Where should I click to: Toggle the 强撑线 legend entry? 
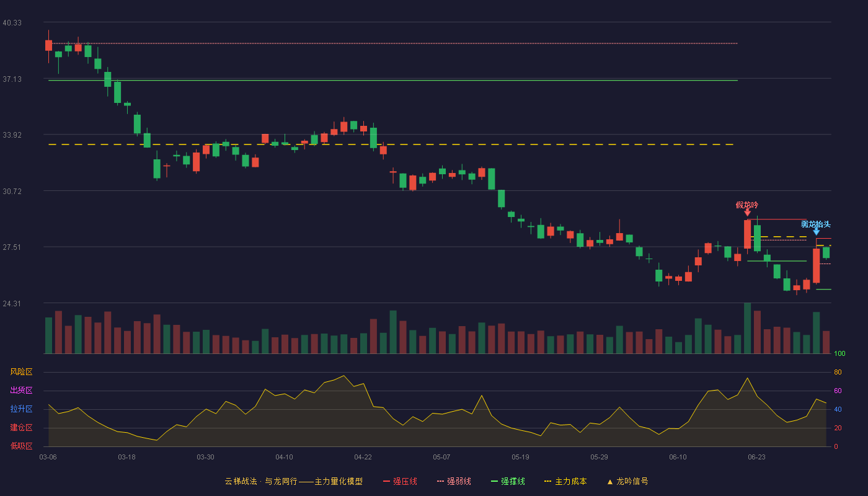tap(508, 481)
